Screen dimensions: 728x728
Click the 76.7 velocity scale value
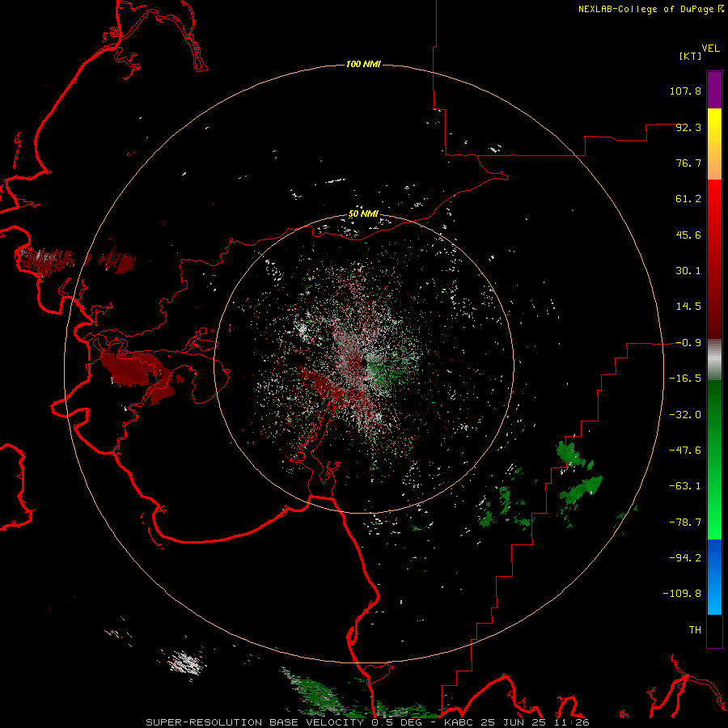coord(688,163)
